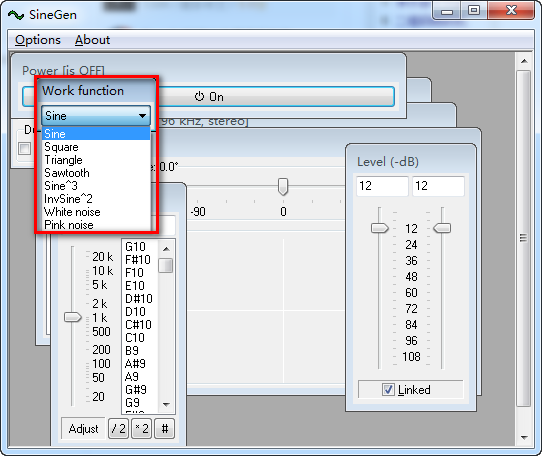Open the Options menu
The height and width of the screenshot is (456, 542).
click(x=38, y=40)
